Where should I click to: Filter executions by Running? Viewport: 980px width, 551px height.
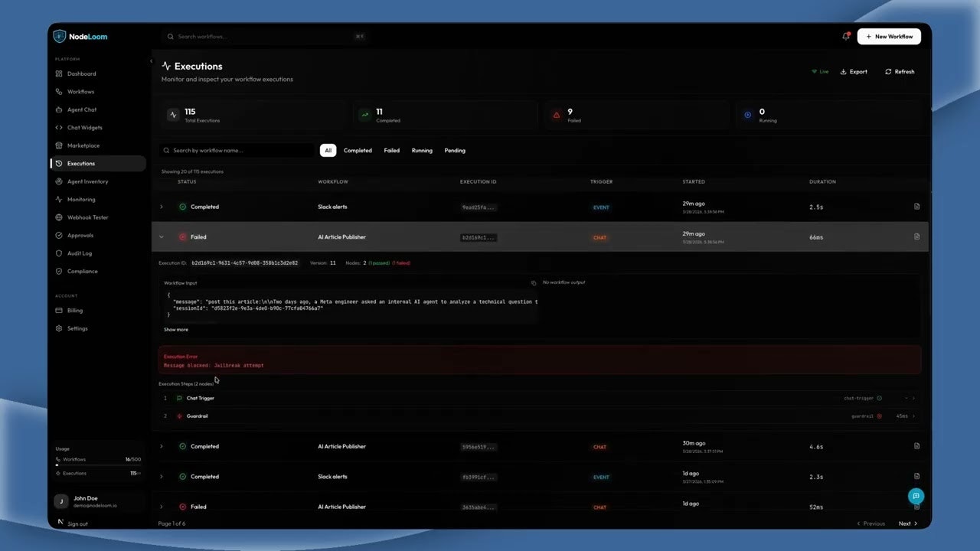422,151
